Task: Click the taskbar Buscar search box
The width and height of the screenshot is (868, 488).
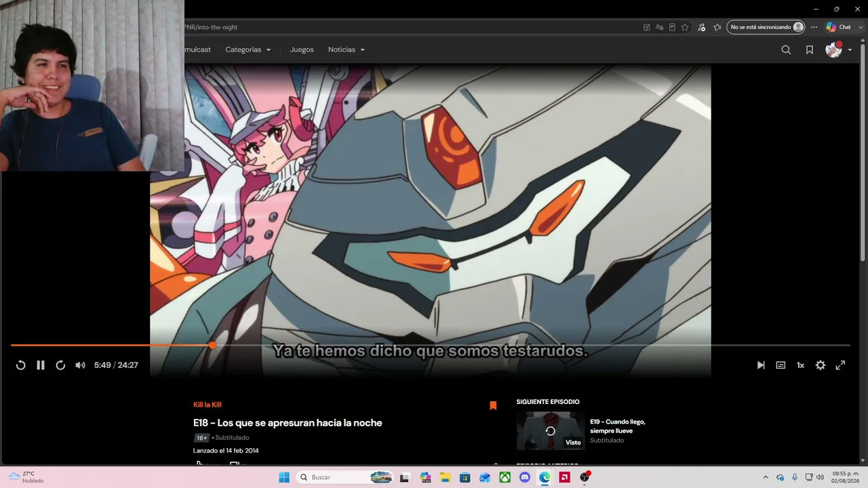Action: point(345,477)
